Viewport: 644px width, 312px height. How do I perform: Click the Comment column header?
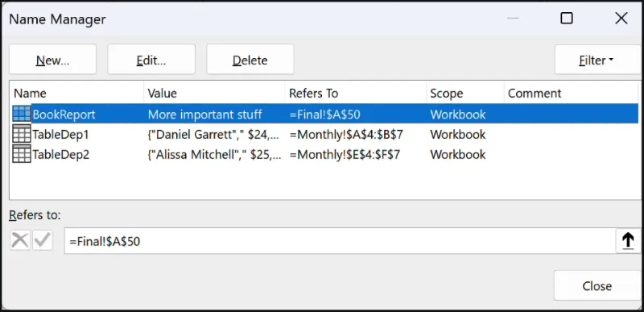point(572,94)
